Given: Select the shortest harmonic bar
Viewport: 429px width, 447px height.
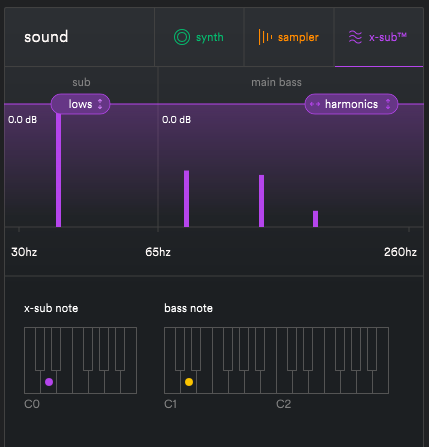Looking at the screenshot, I should pyautogui.click(x=316, y=219).
